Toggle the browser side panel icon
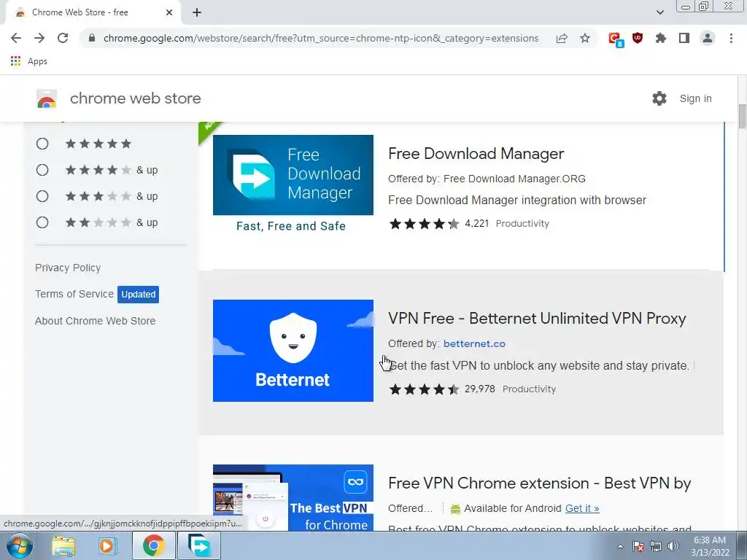Viewport: 747px width, 560px height. tap(684, 38)
